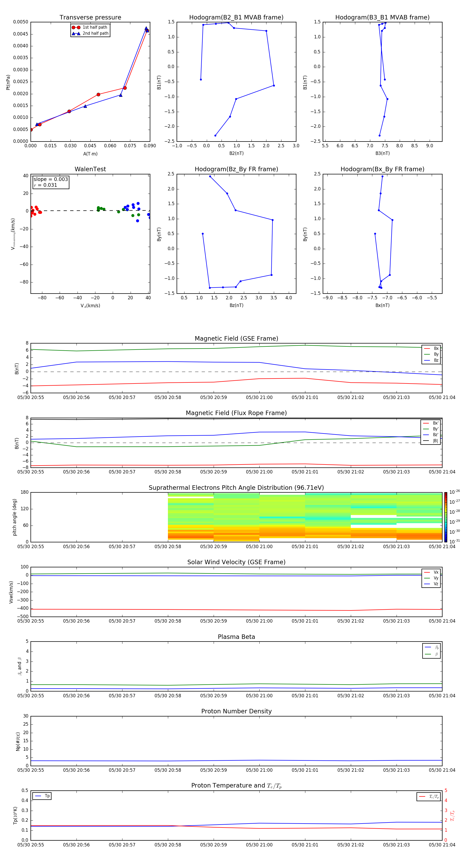The image size is (473, 868).
Task: Click the 'slope = 0.003' annotation
Action: tap(50, 179)
